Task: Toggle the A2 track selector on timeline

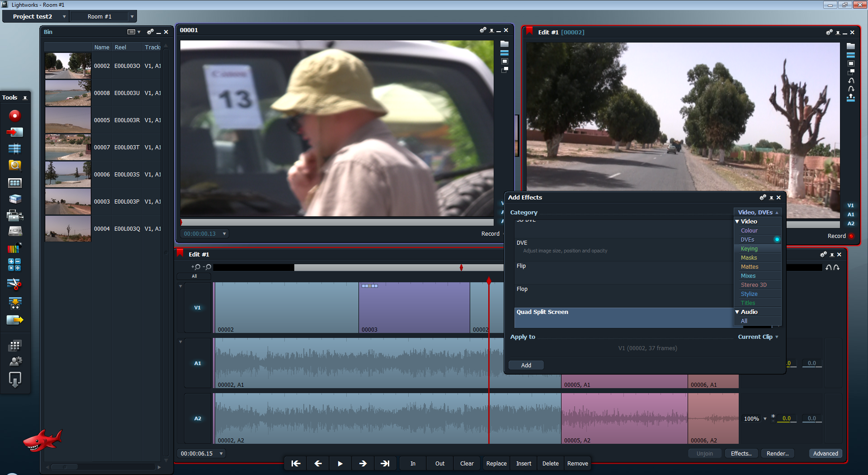Action: pos(198,418)
